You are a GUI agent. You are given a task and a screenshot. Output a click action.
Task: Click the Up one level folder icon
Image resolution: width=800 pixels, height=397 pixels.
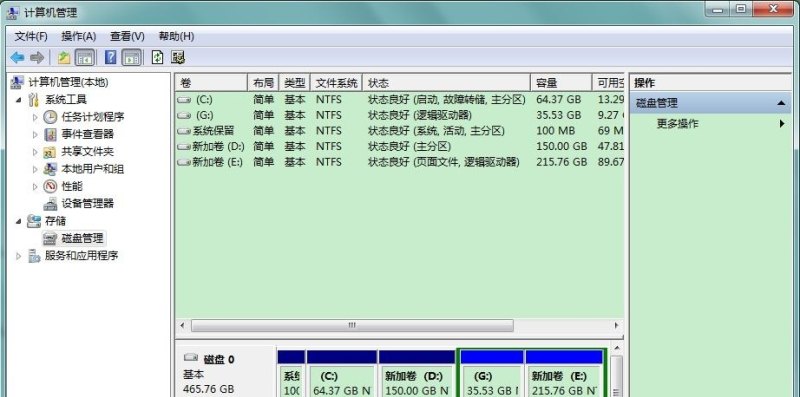pos(64,58)
